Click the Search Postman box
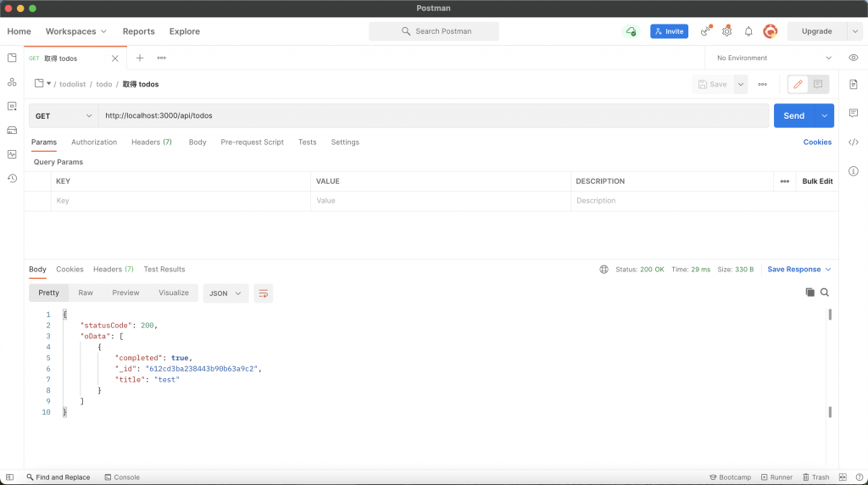The height and width of the screenshot is (485, 868). tap(433, 31)
